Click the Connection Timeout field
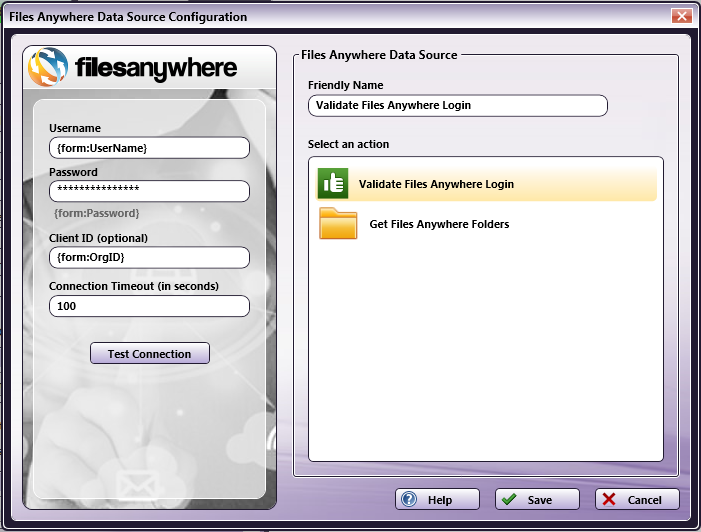Image resolution: width=701 pixels, height=532 pixels. point(149,306)
